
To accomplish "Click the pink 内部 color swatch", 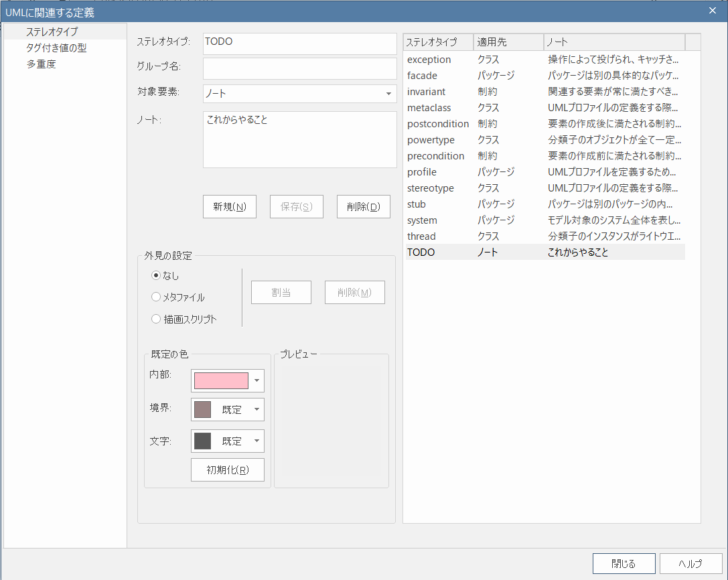I will [221, 380].
